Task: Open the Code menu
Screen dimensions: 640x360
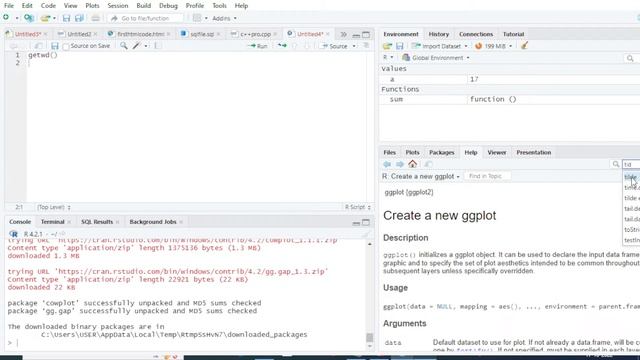Action: point(48,6)
